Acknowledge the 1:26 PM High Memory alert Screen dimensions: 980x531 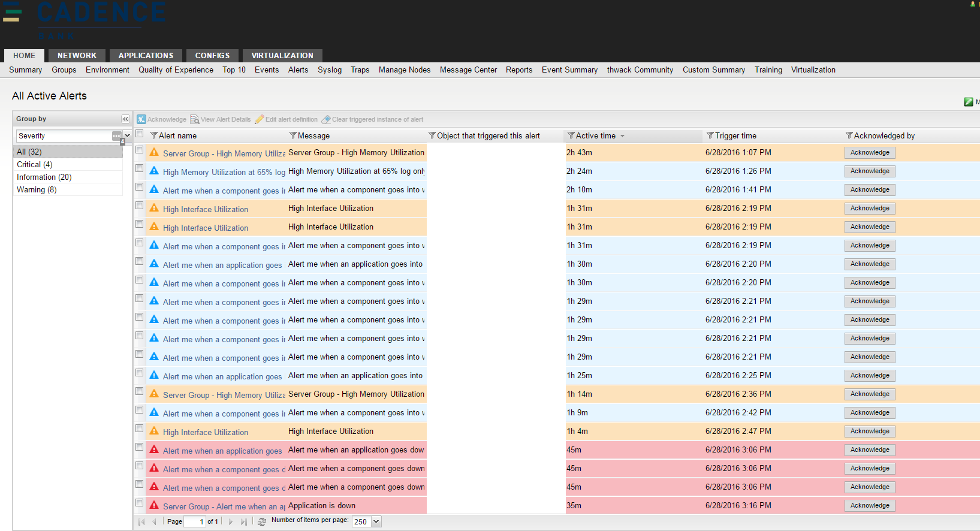pyautogui.click(x=869, y=171)
